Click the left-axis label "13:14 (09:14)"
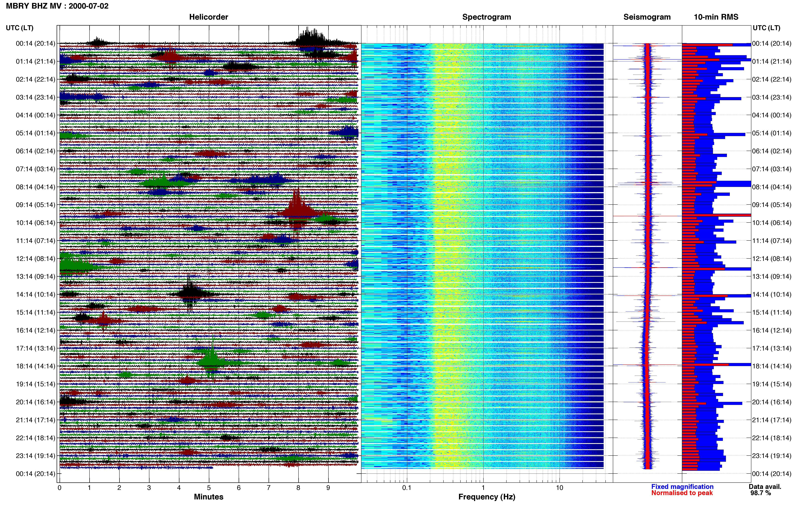This screenshot has height=508, width=812. (36, 277)
